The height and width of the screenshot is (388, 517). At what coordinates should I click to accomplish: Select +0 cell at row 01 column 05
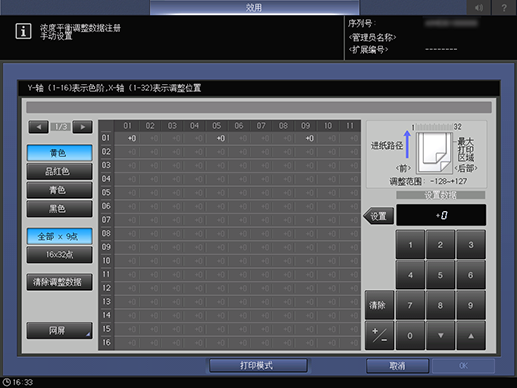pos(217,138)
